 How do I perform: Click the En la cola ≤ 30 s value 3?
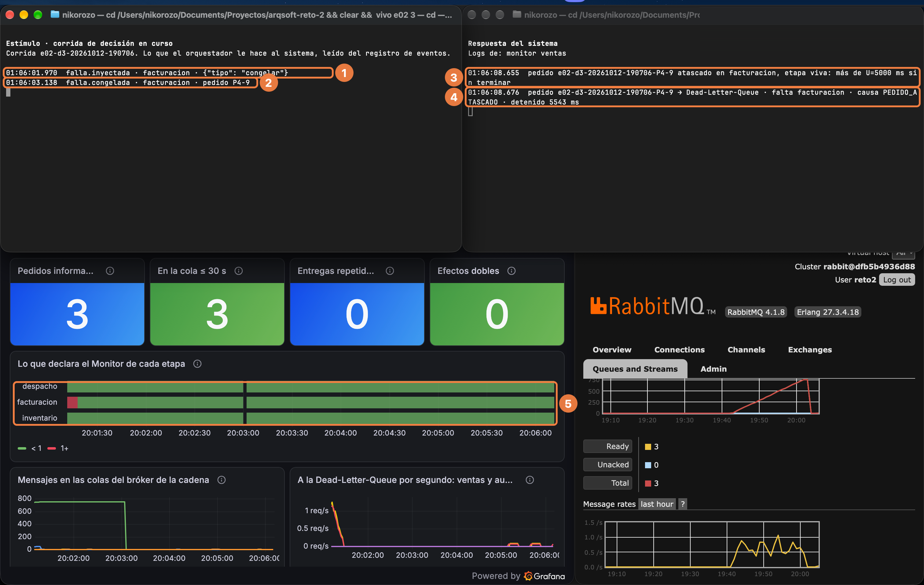(217, 315)
